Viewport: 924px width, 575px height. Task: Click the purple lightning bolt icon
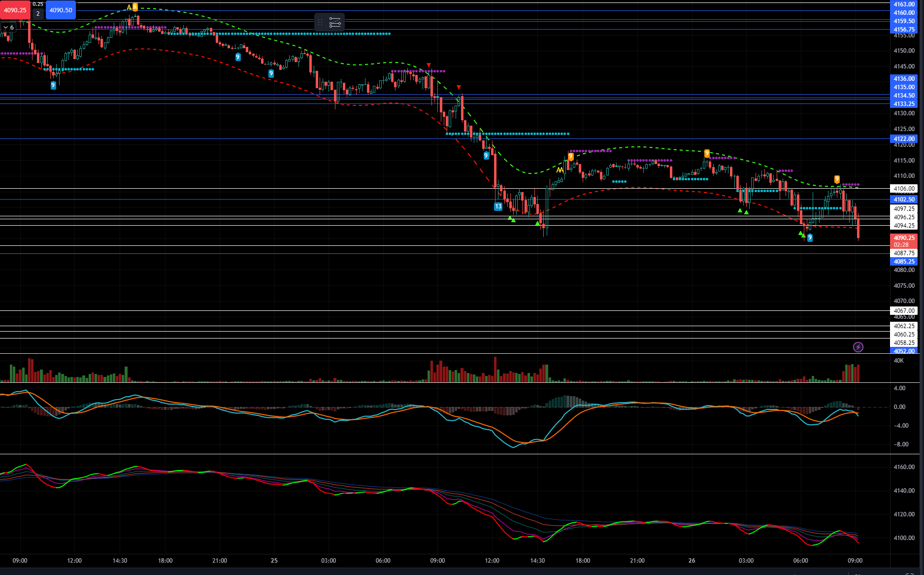858,347
